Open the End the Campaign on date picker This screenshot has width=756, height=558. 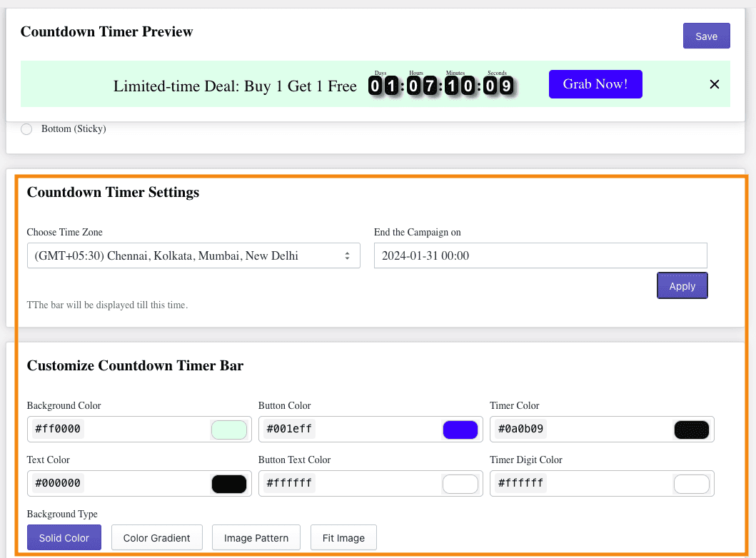[540, 255]
